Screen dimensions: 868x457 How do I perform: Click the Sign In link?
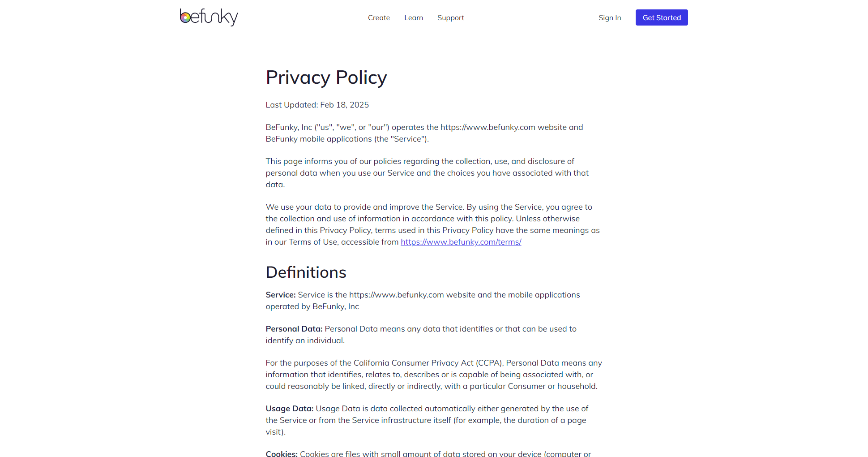coord(610,18)
